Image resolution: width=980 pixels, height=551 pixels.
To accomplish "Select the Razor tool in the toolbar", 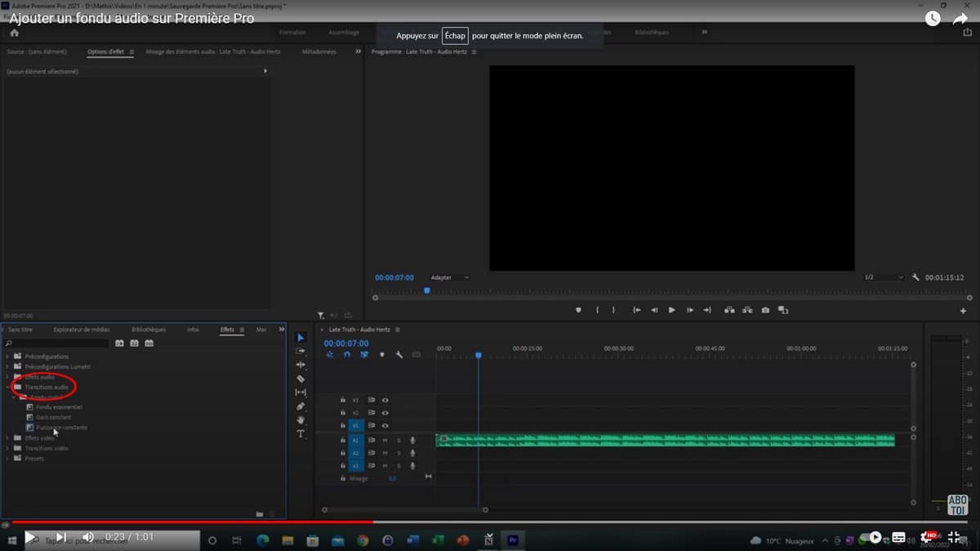I will pos(301,379).
